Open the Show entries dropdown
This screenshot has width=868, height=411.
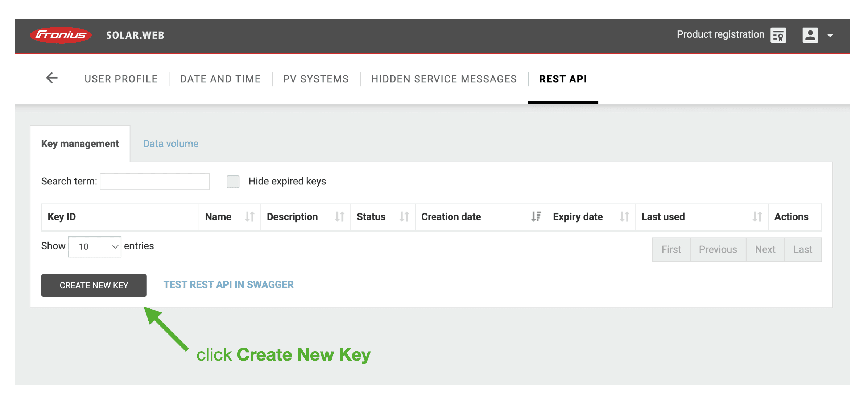(95, 247)
